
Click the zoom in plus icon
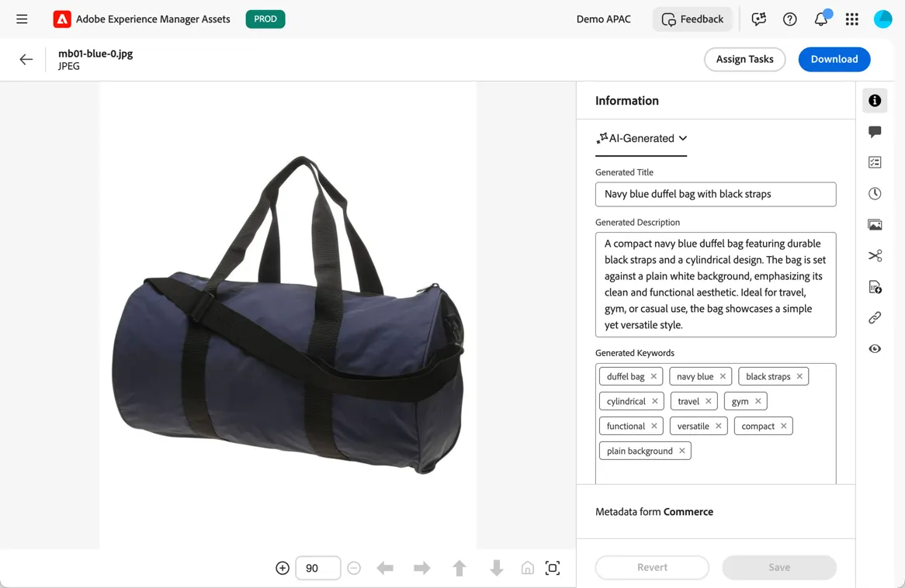point(283,568)
